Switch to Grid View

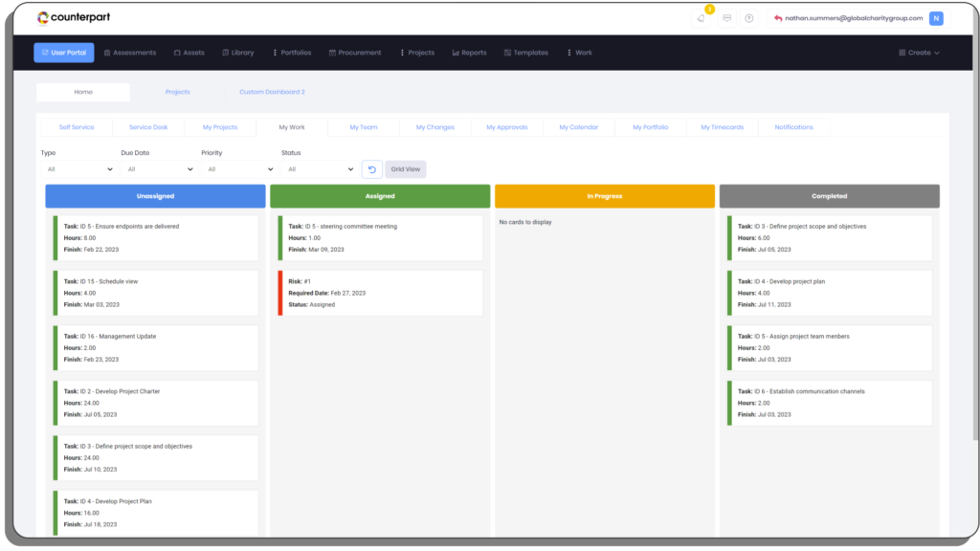[x=406, y=169]
